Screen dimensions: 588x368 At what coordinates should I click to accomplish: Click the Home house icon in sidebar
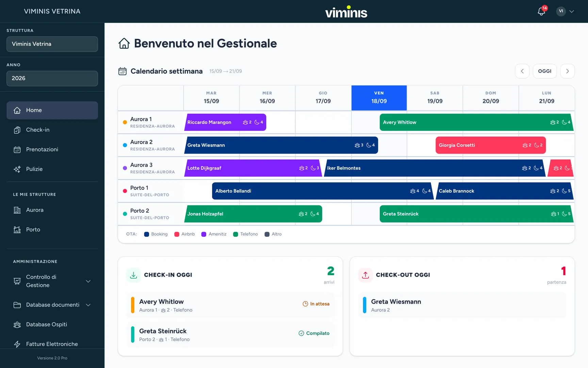click(17, 110)
